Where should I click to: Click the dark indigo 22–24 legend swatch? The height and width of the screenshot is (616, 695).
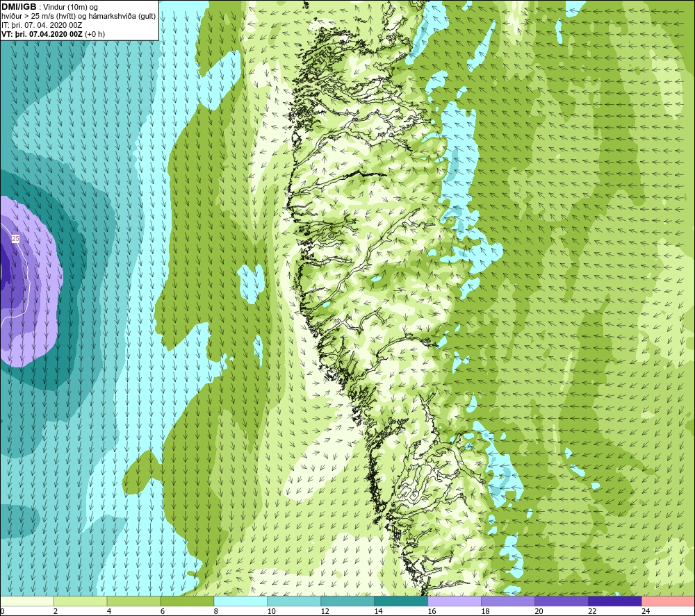615,601
